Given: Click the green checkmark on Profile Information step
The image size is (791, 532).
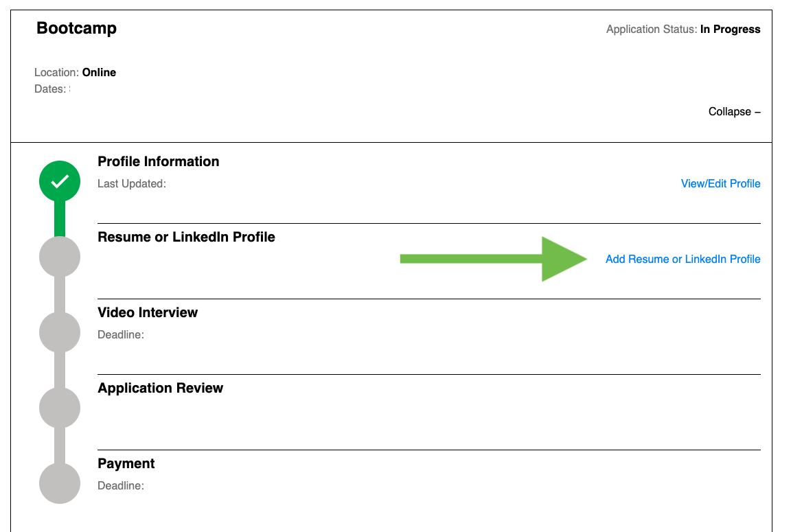Looking at the screenshot, I should (60, 181).
